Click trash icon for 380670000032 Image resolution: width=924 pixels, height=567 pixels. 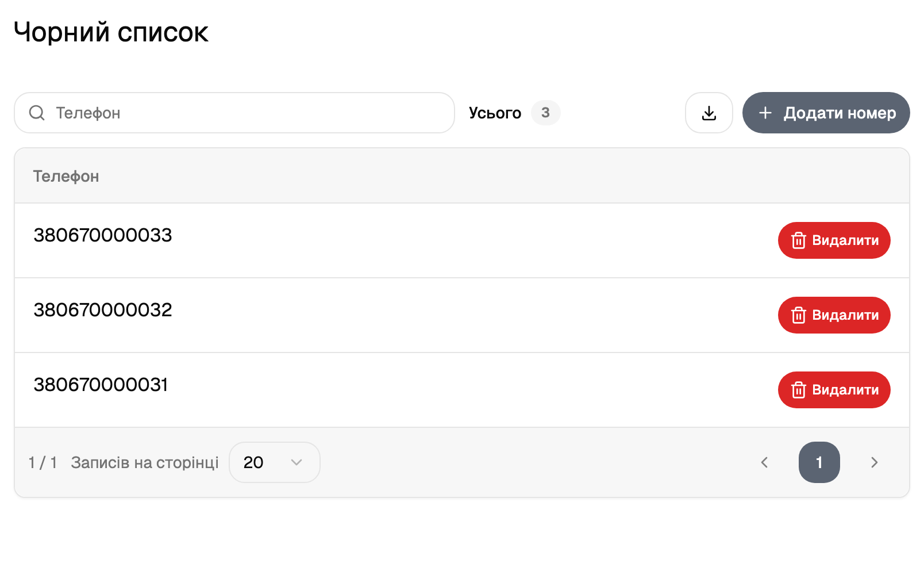[x=798, y=315]
